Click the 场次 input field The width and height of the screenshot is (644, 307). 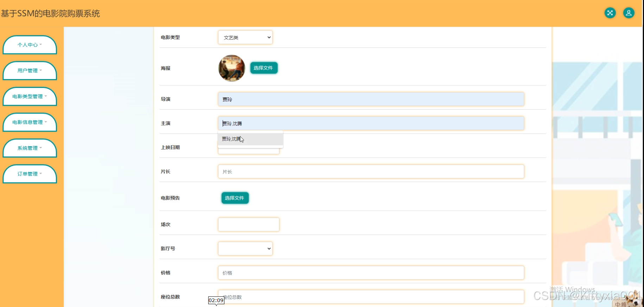click(248, 224)
